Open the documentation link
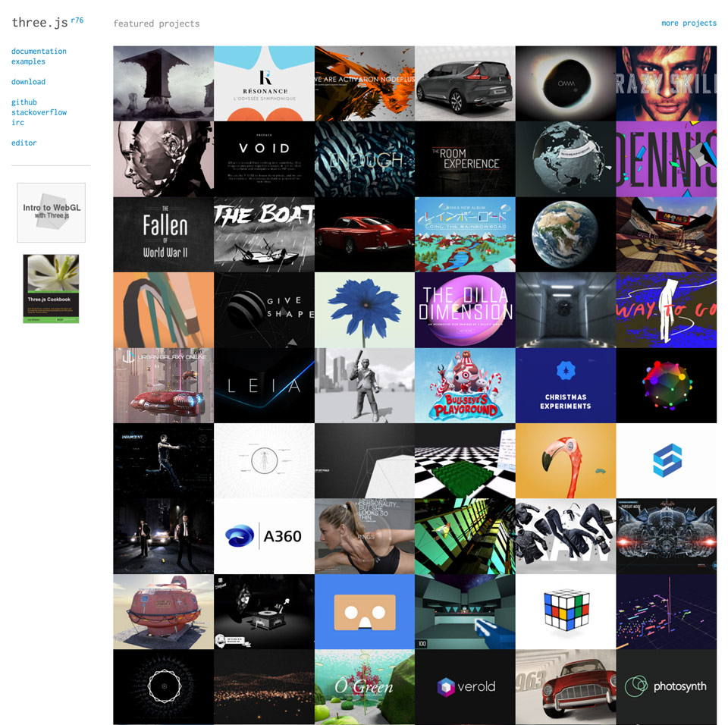This screenshot has width=728, height=725. point(39,51)
